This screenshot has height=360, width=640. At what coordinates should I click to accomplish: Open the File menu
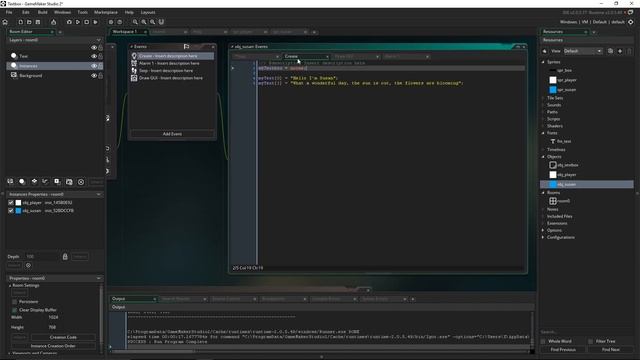(9, 12)
